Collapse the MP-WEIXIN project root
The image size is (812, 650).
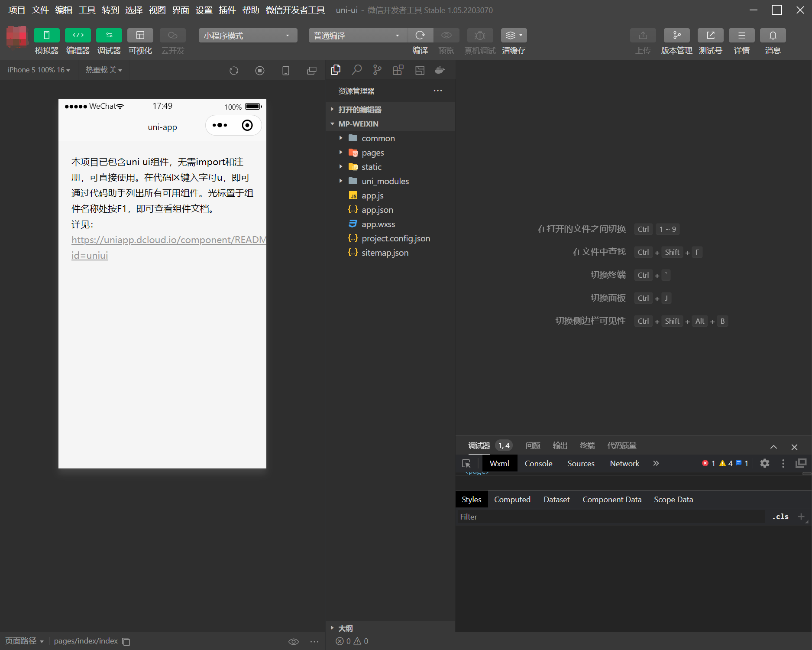pos(390,124)
